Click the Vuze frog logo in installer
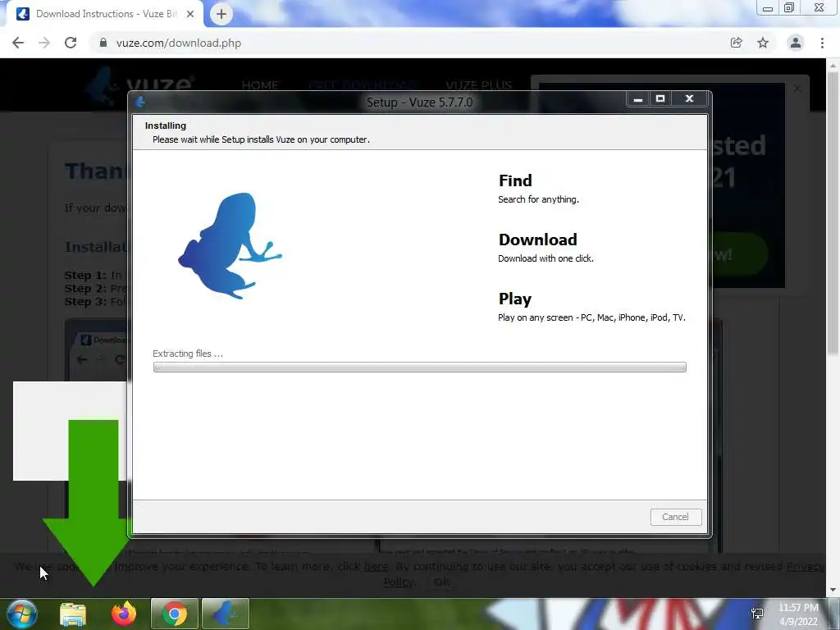 click(231, 246)
